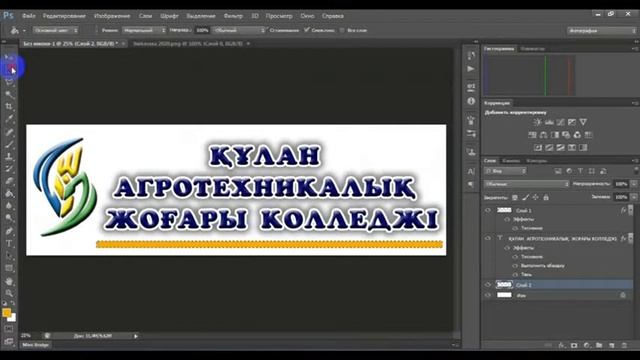Select the Eyedropper tool
The image size is (640, 360).
(9, 119)
